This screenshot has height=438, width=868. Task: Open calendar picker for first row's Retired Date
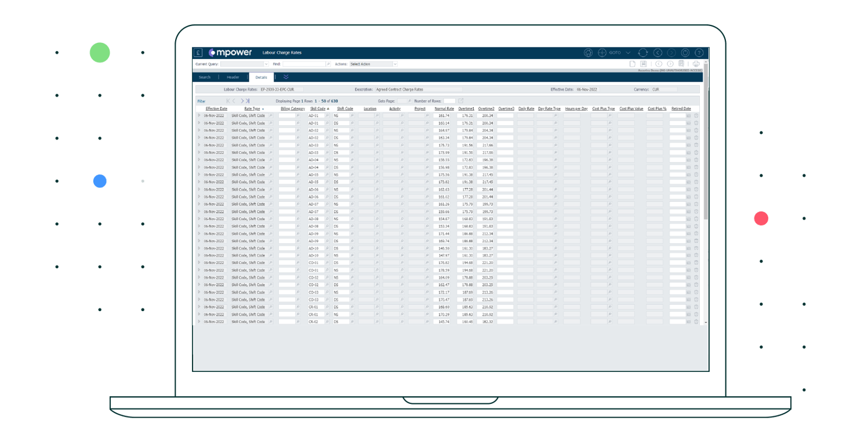[689, 115]
